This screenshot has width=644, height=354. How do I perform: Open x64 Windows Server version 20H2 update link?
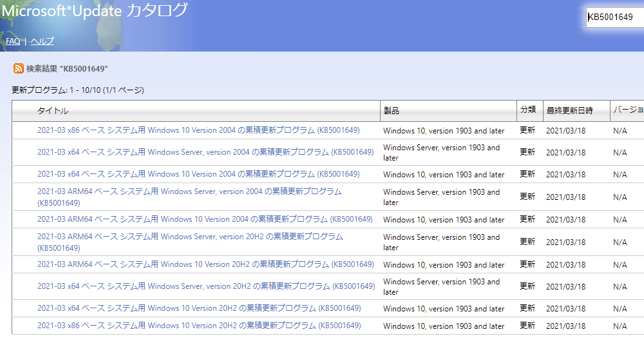tap(206, 286)
